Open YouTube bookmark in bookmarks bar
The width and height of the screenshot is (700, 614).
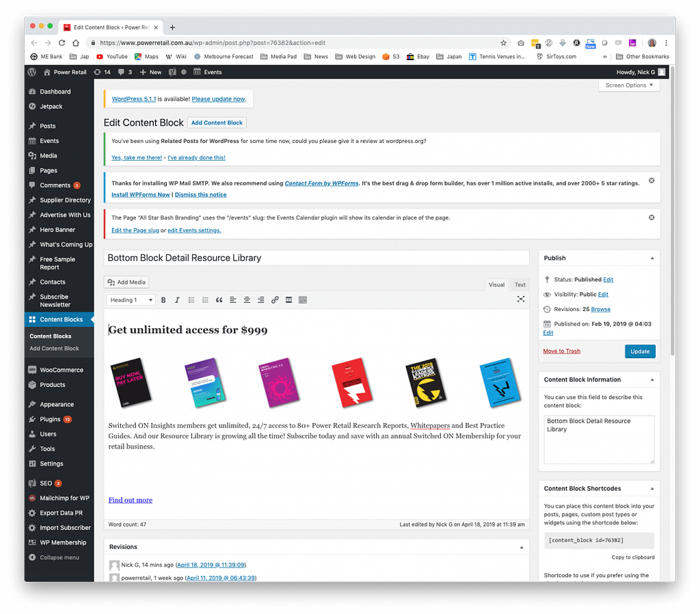click(x=112, y=57)
